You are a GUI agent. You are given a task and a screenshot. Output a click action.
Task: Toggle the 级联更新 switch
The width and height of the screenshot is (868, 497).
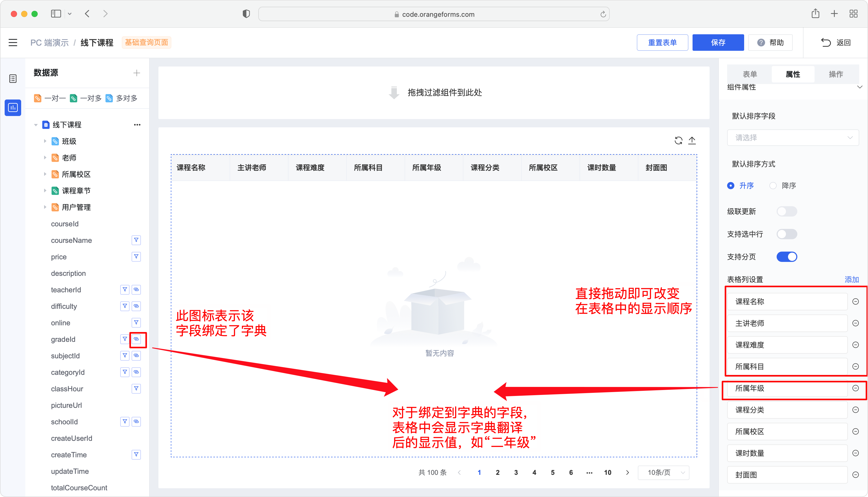click(787, 212)
